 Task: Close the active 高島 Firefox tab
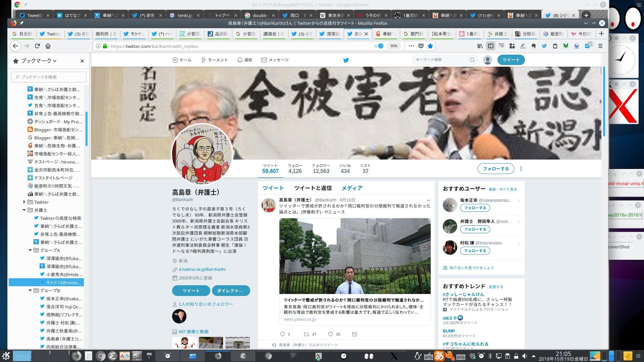click(x=366, y=34)
